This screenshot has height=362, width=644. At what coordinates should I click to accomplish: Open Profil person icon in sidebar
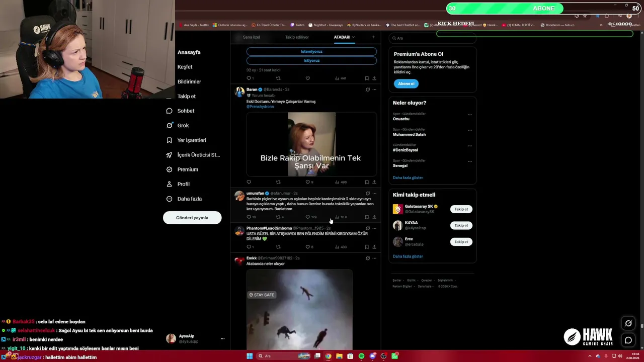[169, 184]
